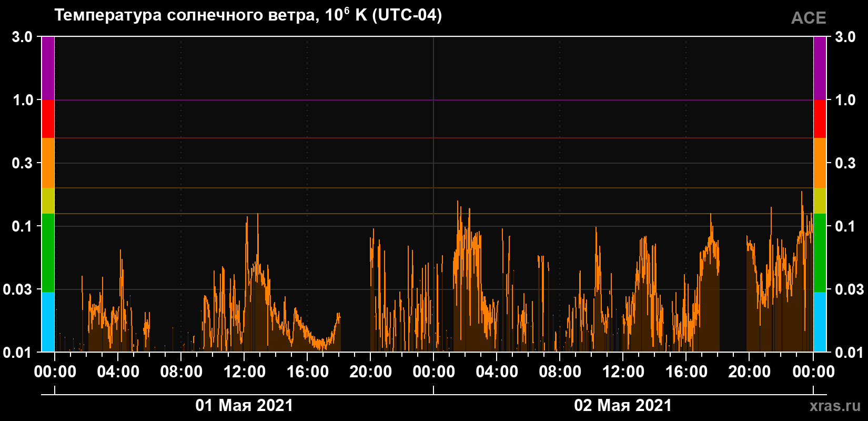Pick the green segment of the right color scale
The width and height of the screenshot is (868, 421).
(x=820, y=253)
